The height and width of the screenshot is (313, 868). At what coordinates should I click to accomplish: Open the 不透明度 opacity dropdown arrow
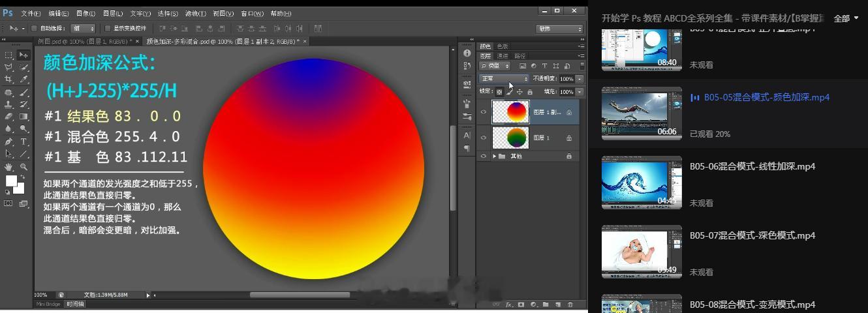(580, 79)
